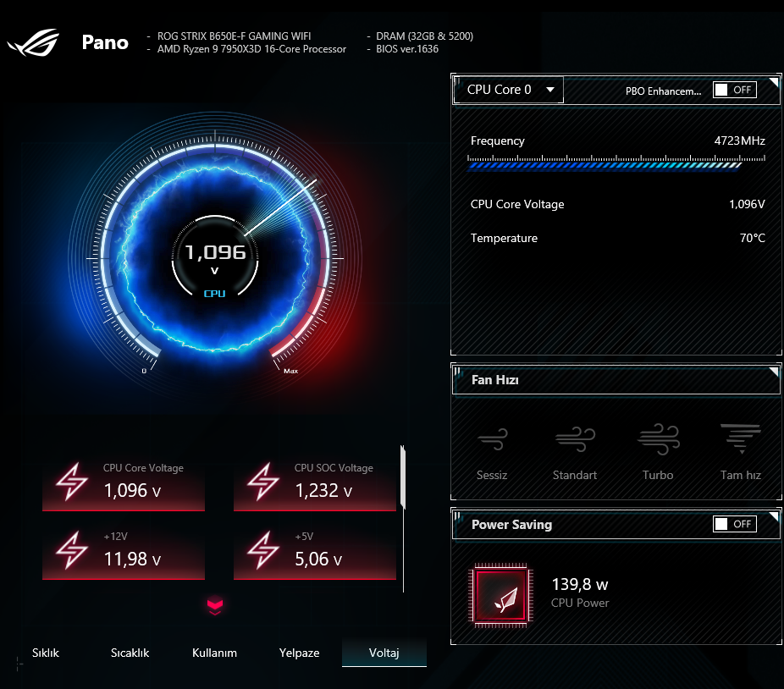Click the +5V lightning icon
Viewport: 784px width, 689px height.
pyautogui.click(x=263, y=550)
